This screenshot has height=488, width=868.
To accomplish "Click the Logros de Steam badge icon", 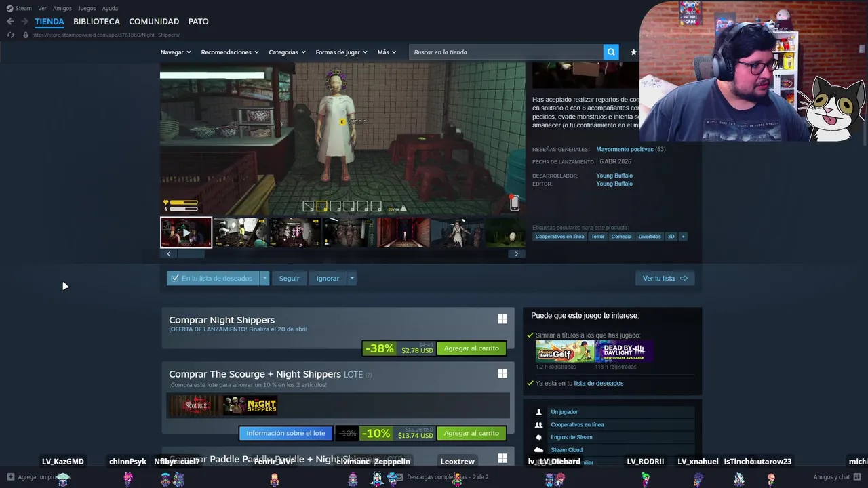I will (x=539, y=437).
